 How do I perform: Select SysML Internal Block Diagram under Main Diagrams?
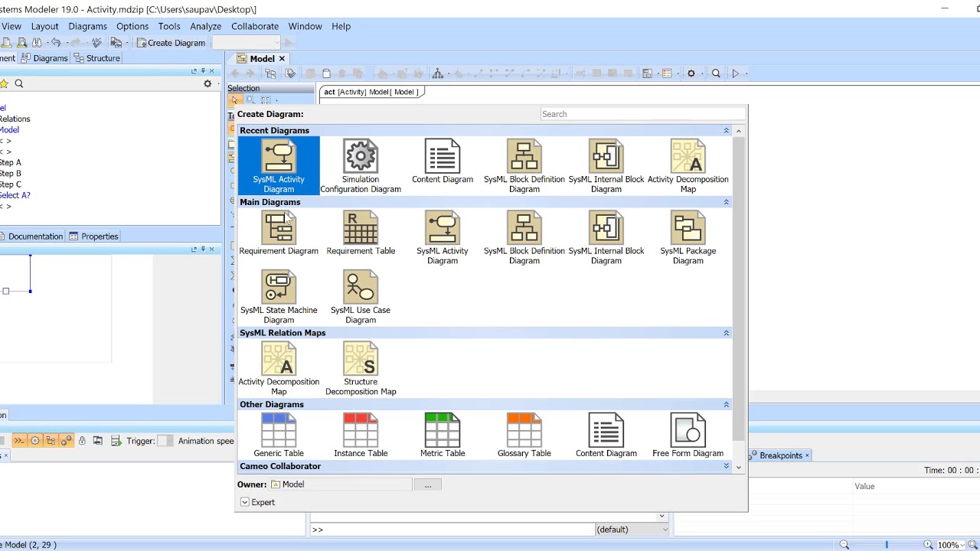point(606,238)
